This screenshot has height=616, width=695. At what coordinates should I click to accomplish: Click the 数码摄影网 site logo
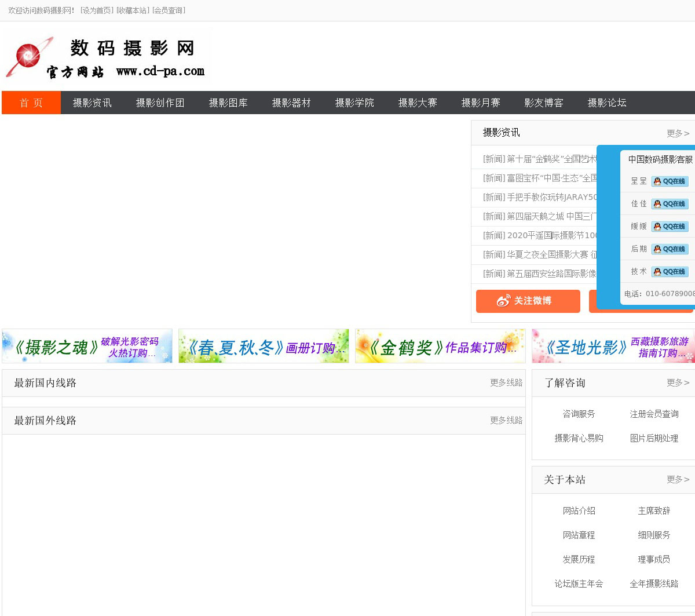[106, 56]
